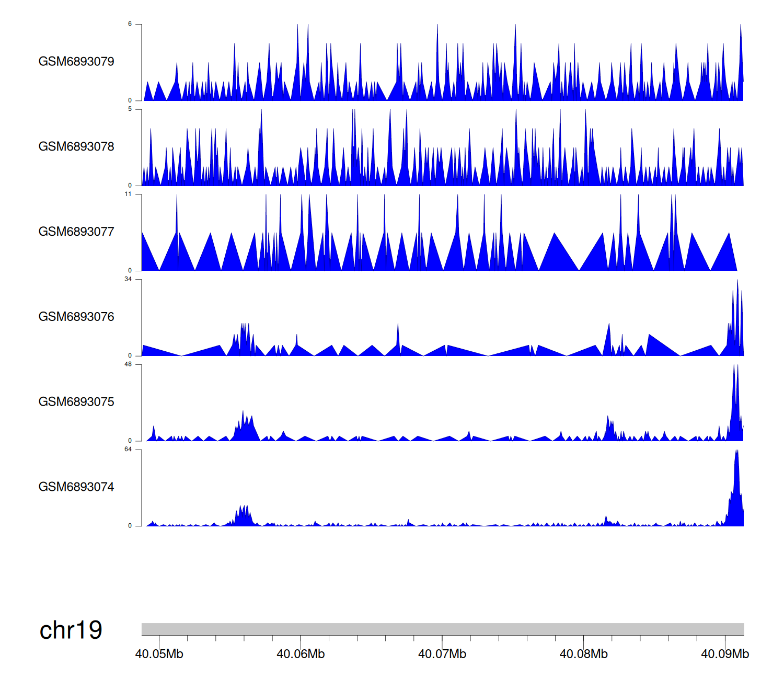Select the 40.08Mb coordinate label
This screenshot has width=784, height=690.
(x=583, y=654)
